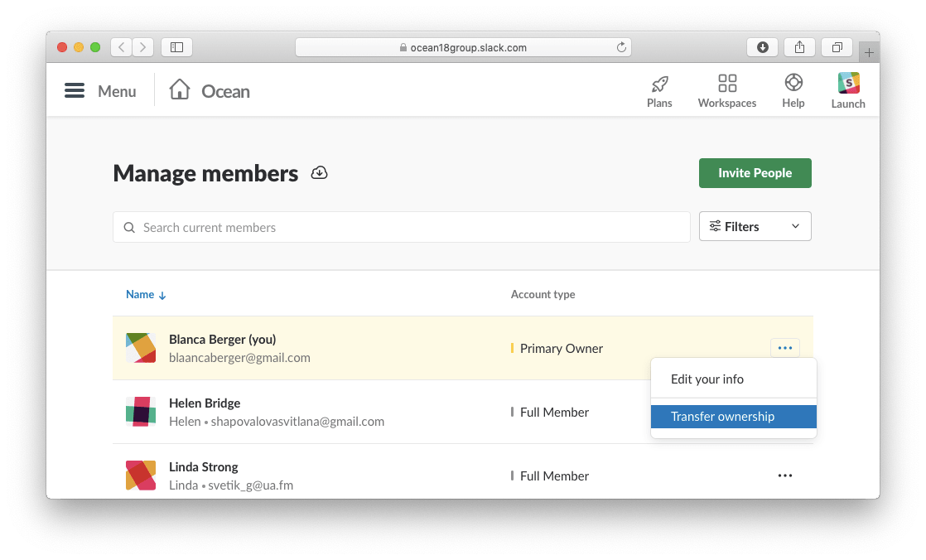Select the Plans rocket icon
926x560 pixels.
coord(659,84)
